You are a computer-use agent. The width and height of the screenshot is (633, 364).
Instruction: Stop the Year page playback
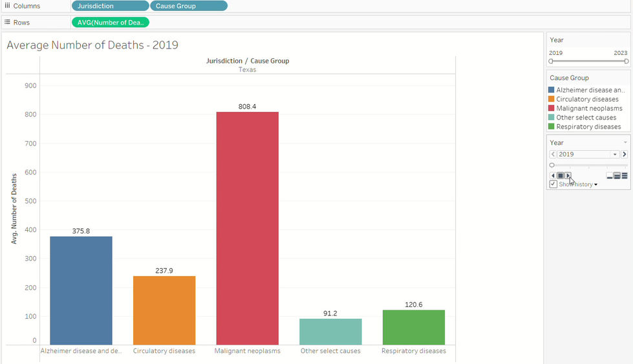(x=561, y=176)
